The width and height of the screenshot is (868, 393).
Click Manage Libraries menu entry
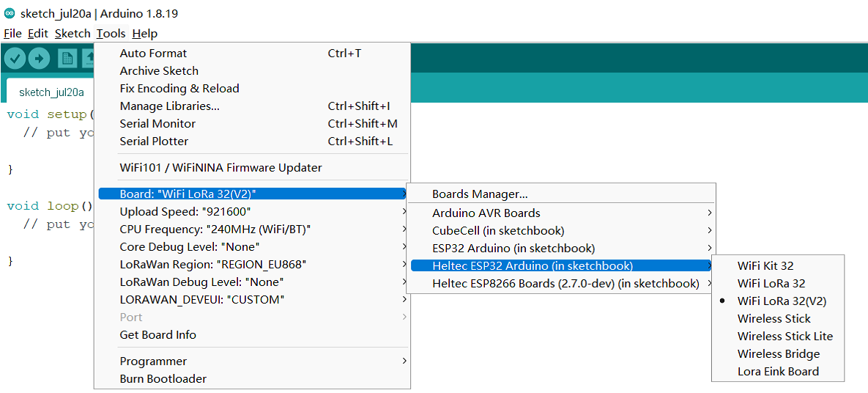point(169,106)
